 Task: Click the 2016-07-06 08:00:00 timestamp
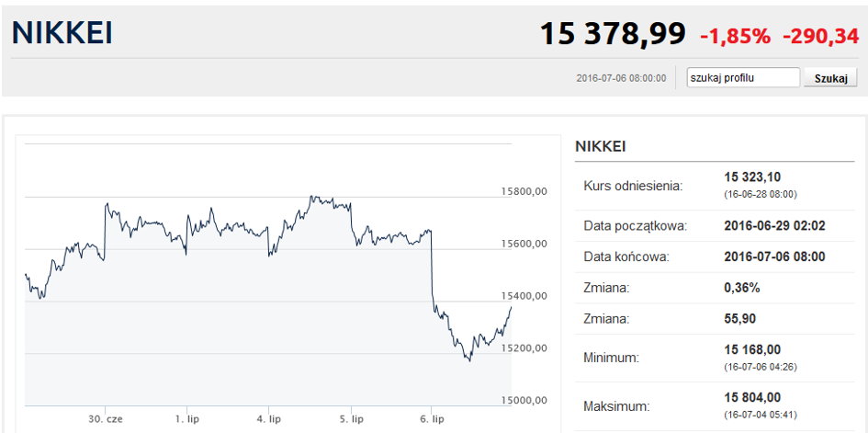coord(621,78)
